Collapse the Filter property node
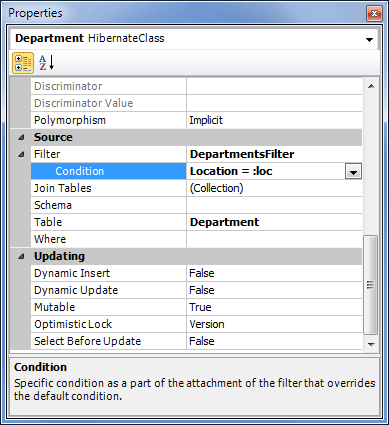The height and width of the screenshot is (425, 389). coord(22,154)
